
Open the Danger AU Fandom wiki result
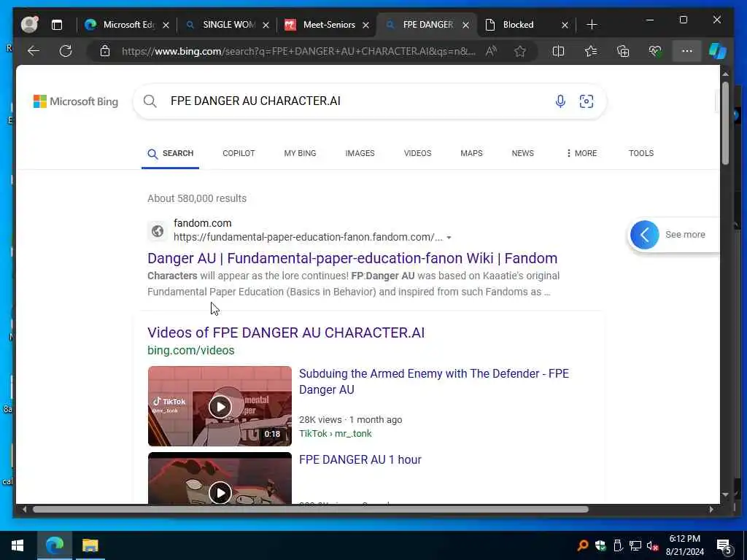click(352, 258)
